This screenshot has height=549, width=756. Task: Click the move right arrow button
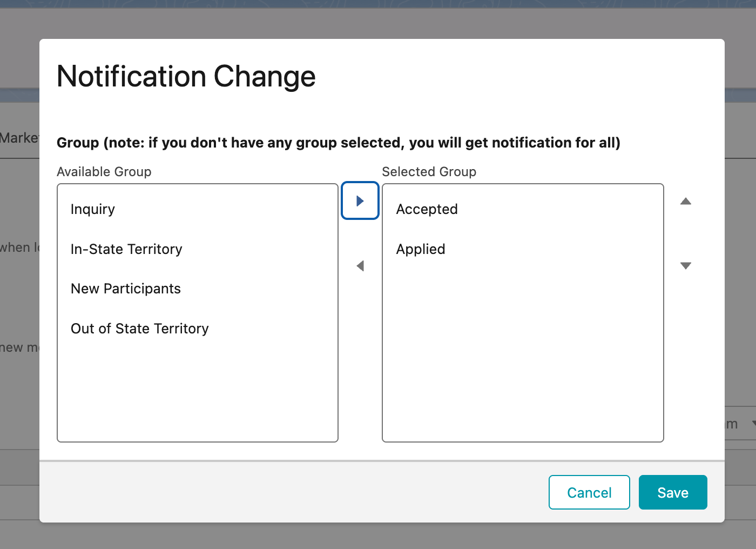[x=360, y=201]
